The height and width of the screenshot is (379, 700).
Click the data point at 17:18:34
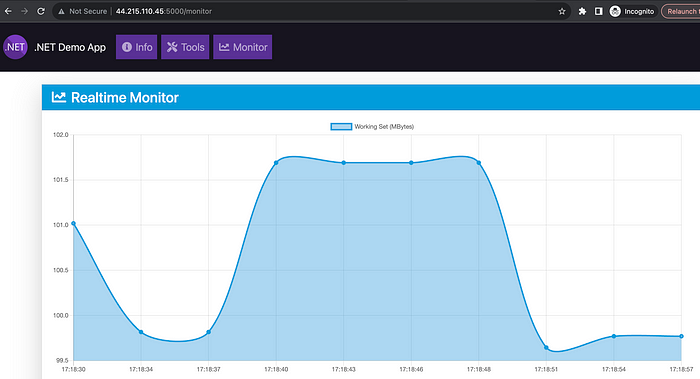[141, 332]
